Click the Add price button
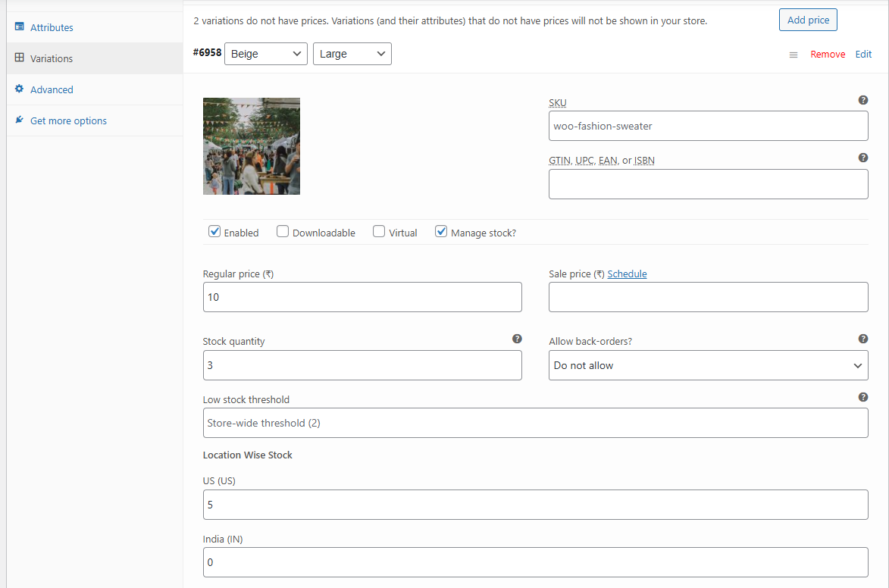 coord(808,20)
